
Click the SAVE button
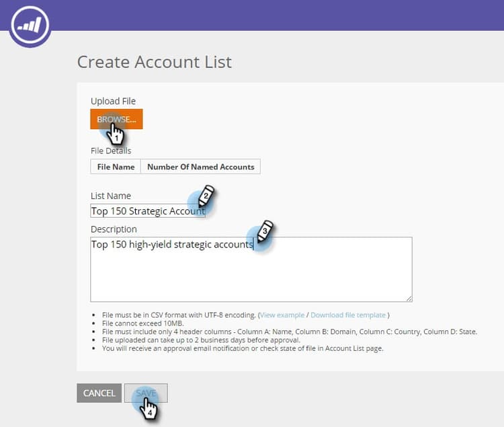pyautogui.click(x=146, y=393)
